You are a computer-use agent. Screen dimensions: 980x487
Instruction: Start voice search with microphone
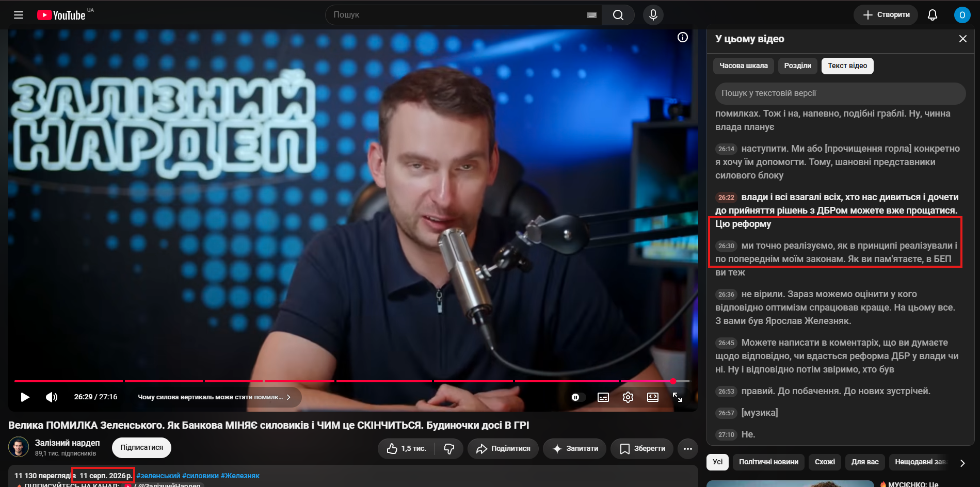click(x=653, y=15)
